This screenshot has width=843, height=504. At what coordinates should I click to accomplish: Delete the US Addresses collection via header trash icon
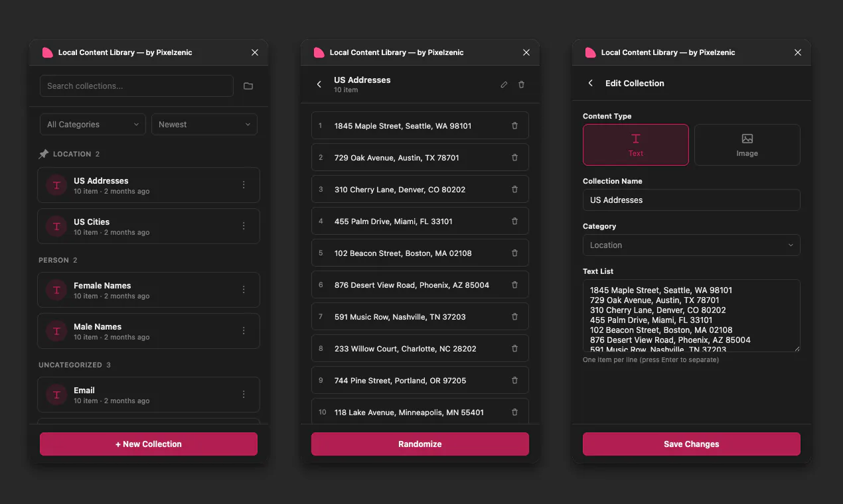pyautogui.click(x=521, y=85)
